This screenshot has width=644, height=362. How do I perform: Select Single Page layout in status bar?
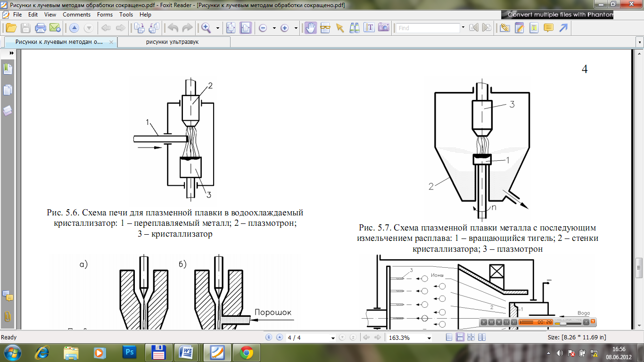click(x=449, y=337)
